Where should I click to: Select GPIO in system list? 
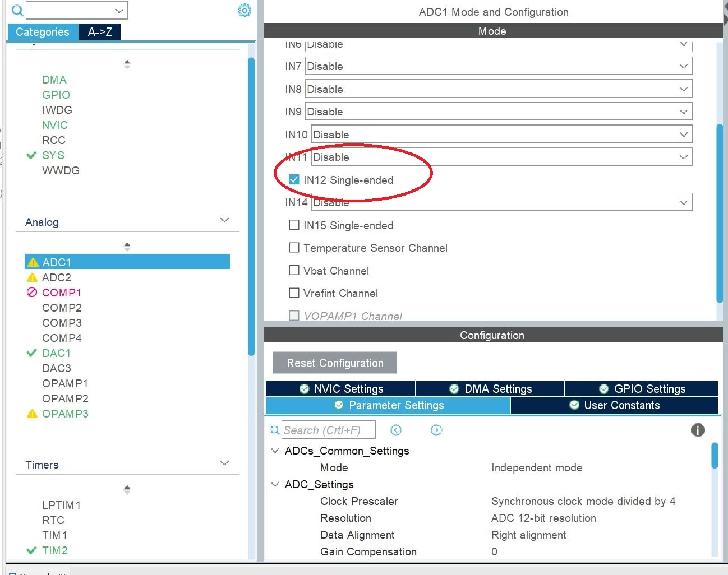(56, 95)
